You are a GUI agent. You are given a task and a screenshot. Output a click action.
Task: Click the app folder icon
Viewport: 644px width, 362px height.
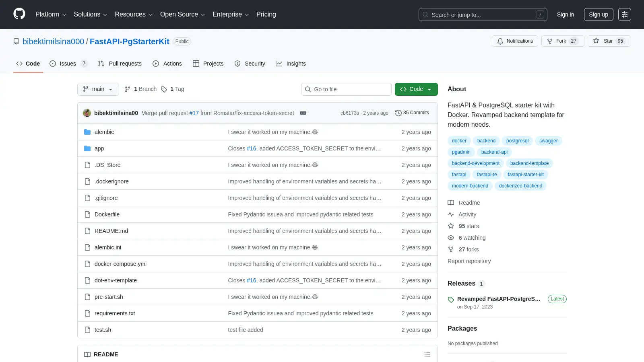87,148
